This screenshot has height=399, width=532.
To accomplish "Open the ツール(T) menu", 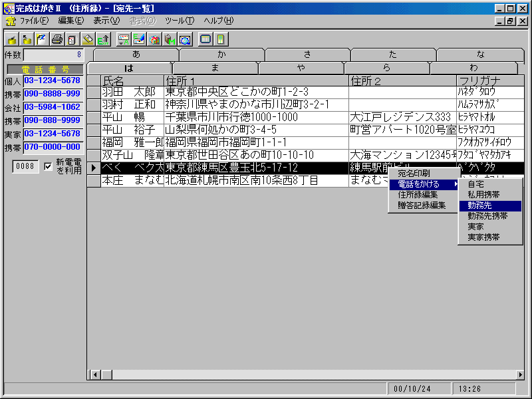I will (180, 21).
